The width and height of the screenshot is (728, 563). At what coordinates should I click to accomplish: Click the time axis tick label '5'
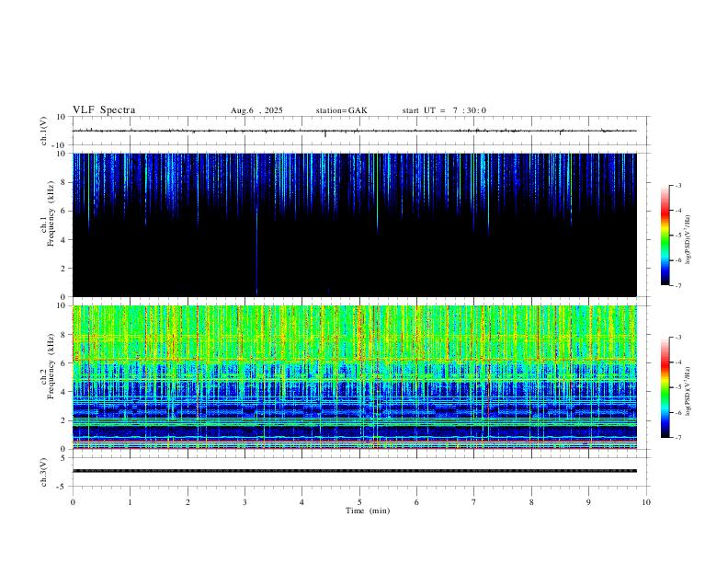click(359, 502)
